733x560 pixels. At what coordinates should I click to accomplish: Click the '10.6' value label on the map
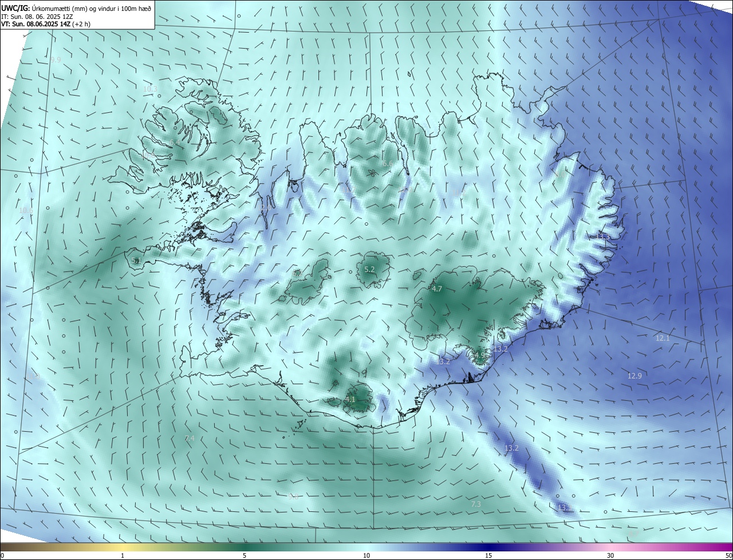[26, 210]
